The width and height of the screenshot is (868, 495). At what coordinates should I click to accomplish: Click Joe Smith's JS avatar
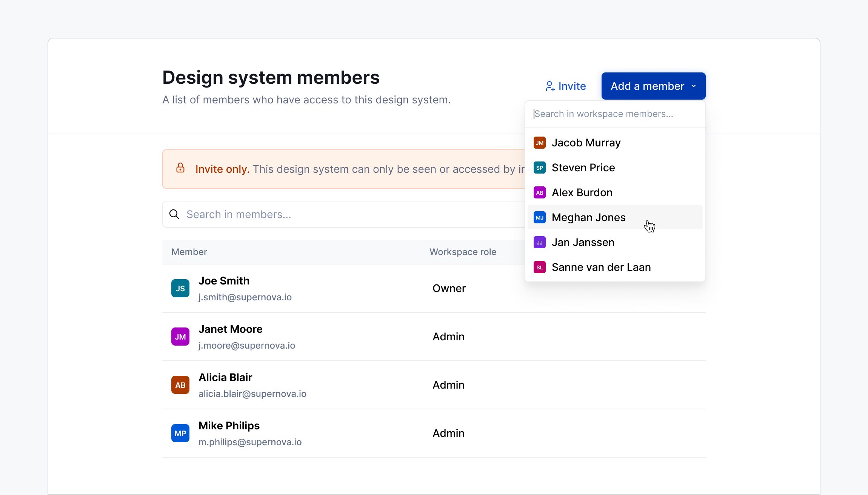coord(180,288)
